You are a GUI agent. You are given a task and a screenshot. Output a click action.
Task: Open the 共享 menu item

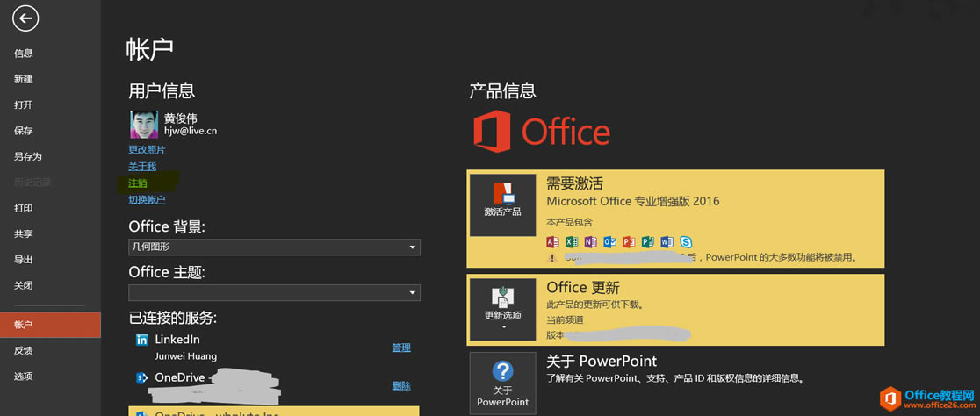pos(50,234)
